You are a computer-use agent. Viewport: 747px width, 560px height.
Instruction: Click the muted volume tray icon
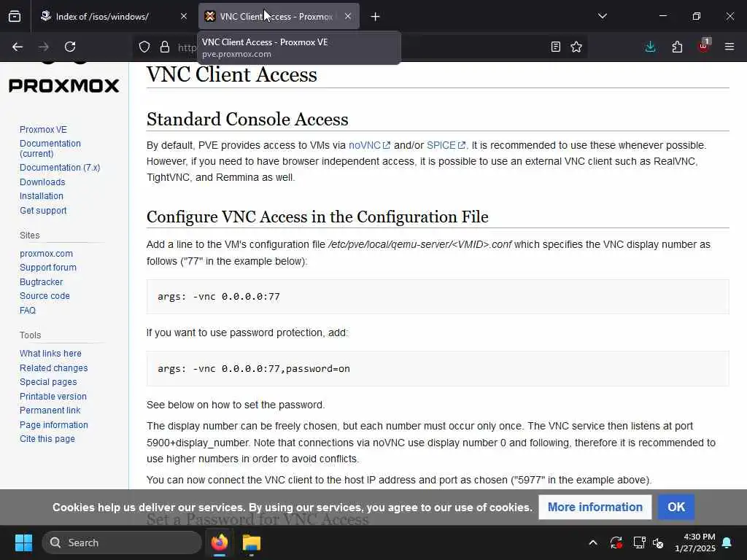click(x=659, y=542)
